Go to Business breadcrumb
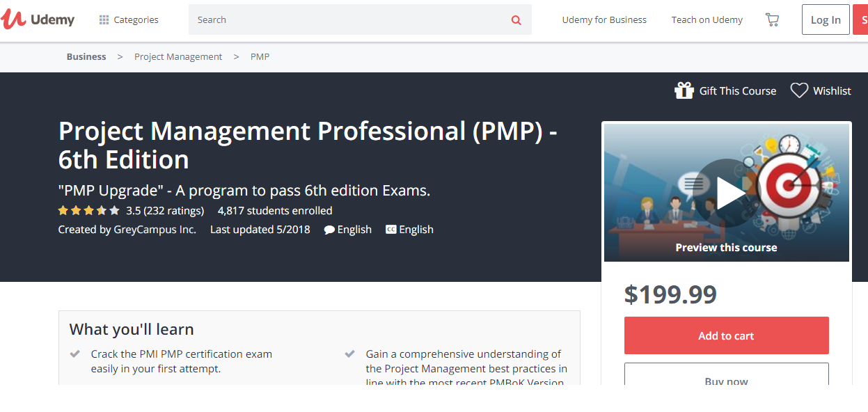868x412 pixels. (x=86, y=56)
